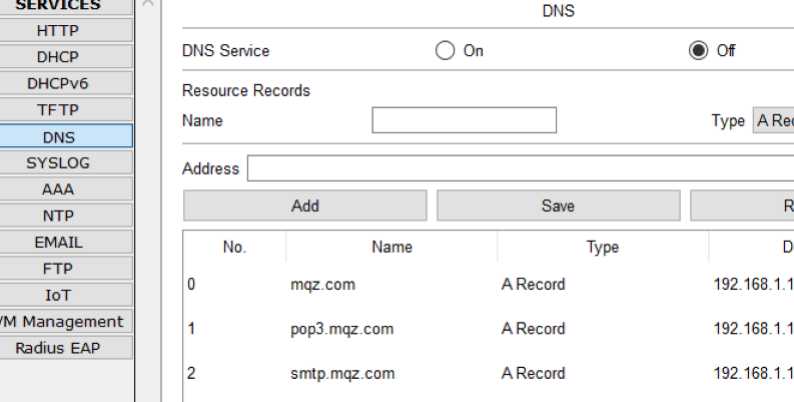794x402 pixels.
Task: Open the Radius EAP settings
Action: pos(58,348)
